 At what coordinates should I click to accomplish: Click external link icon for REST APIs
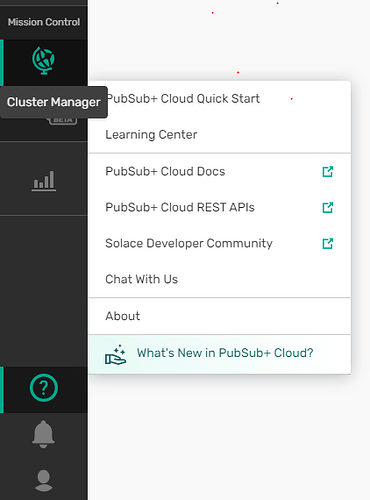[328, 208]
